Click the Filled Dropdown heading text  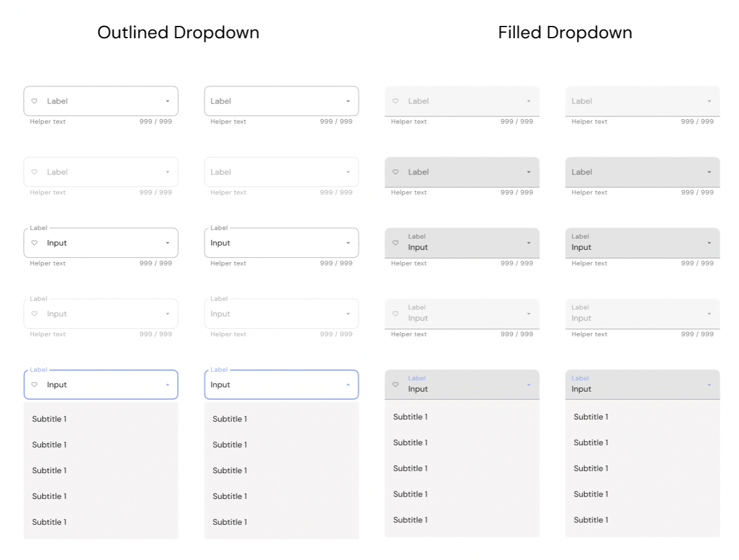(564, 32)
